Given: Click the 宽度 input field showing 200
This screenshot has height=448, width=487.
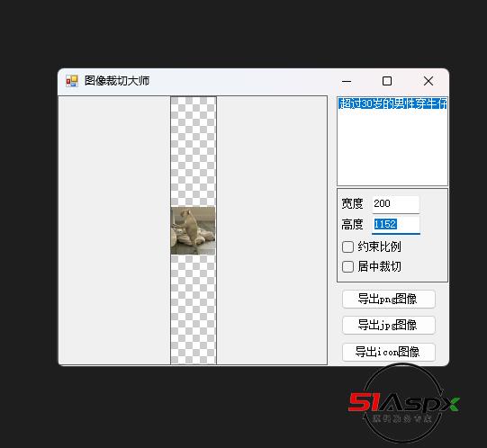Looking at the screenshot, I should [x=396, y=203].
